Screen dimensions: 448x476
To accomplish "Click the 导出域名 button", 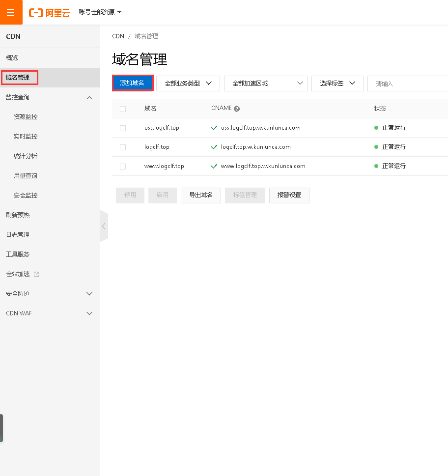I will (x=200, y=195).
